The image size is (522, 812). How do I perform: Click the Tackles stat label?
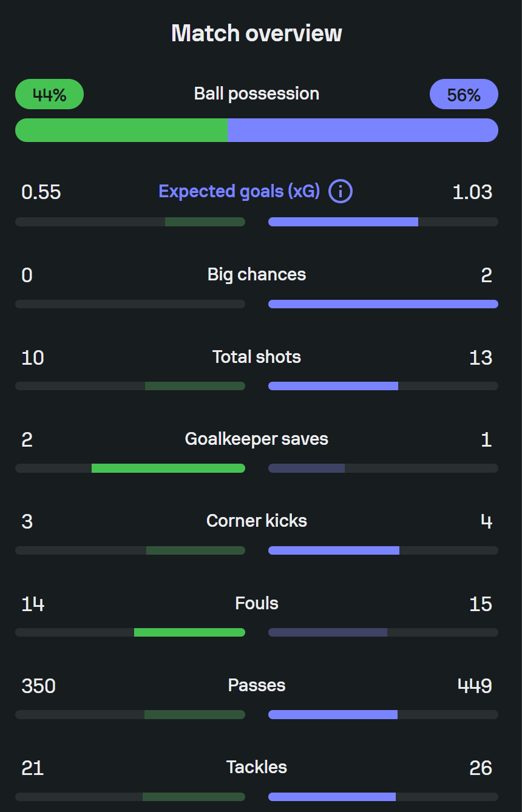pos(257,767)
